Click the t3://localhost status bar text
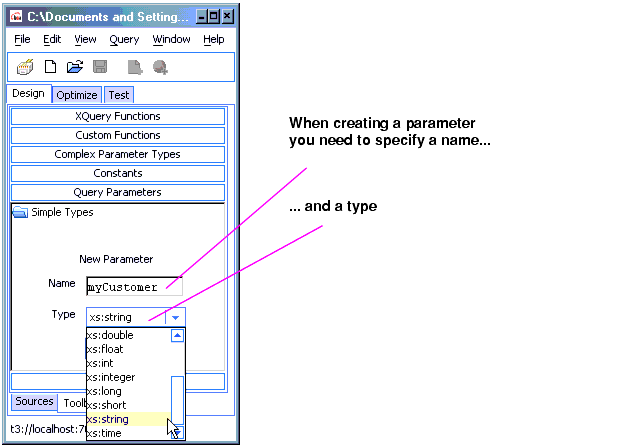Screen dimensions: 629x447 (48, 429)
